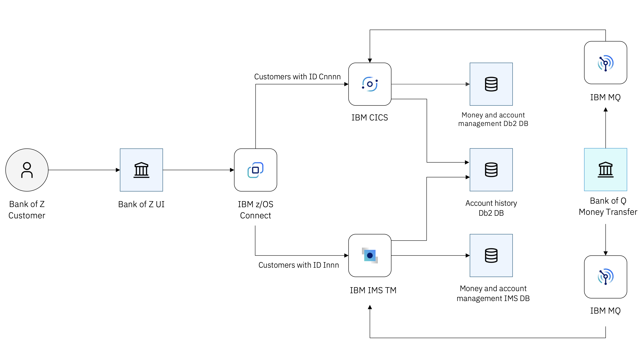The width and height of the screenshot is (644, 342).
Task: Select the Db2 money management database icon
Action: tap(491, 84)
